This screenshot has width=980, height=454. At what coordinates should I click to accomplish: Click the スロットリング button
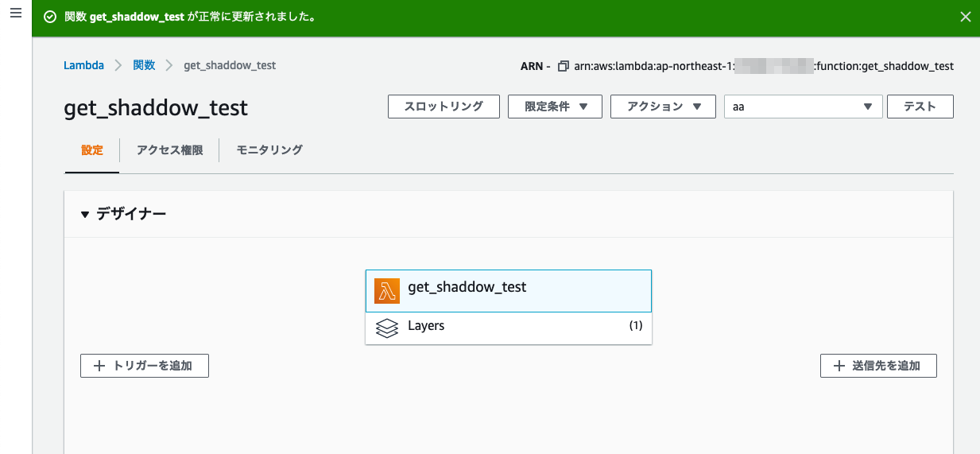444,107
